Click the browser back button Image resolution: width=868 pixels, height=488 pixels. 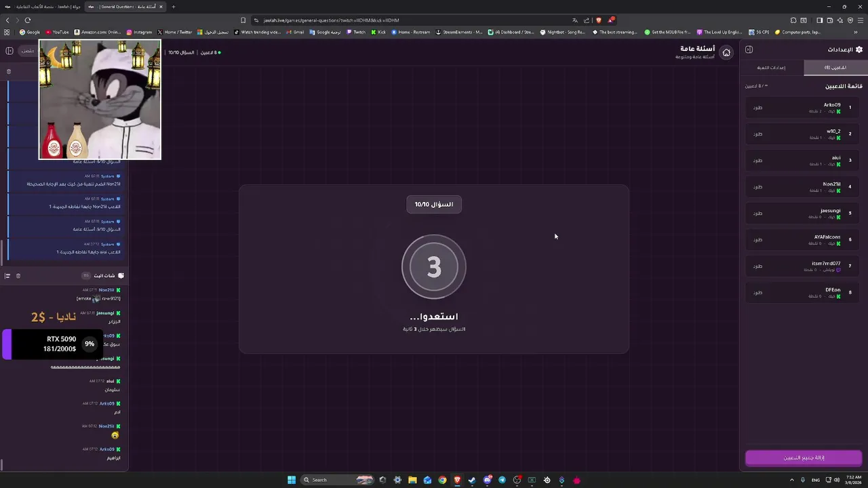(8, 20)
